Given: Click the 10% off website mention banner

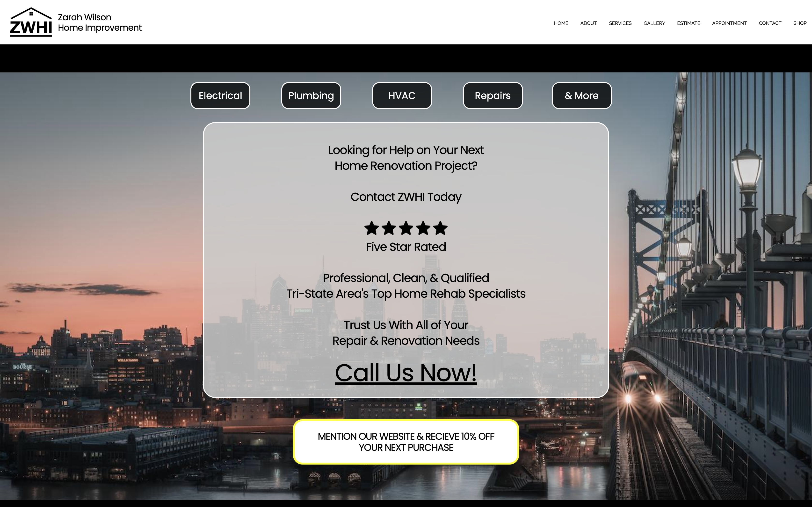Looking at the screenshot, I should coord(406,442).
